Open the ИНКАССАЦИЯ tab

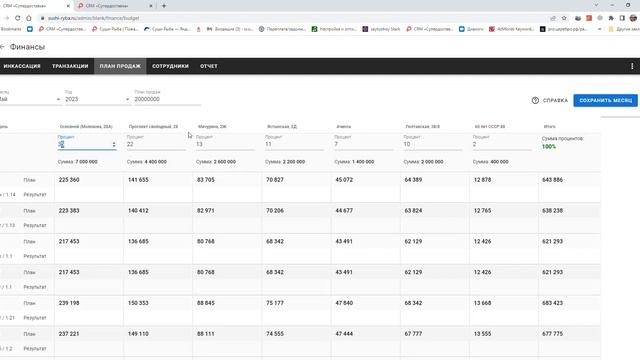coord(22,66)
